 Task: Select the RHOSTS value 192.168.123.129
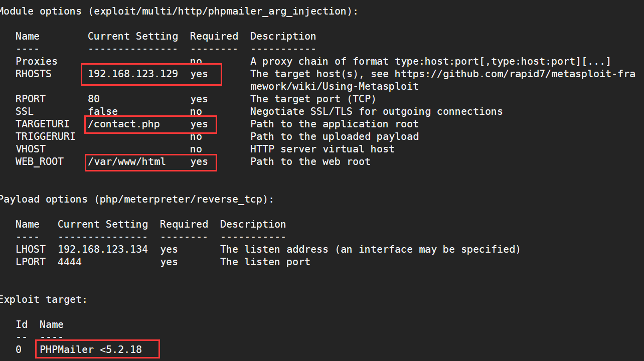[133, 74]
